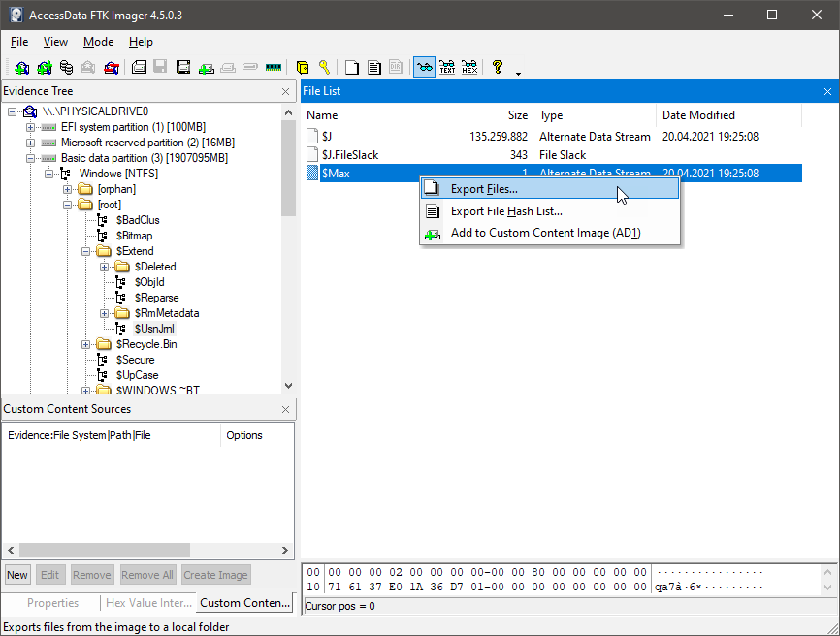Choose Export File Hash List... context entry
Screen dimensions: 840x636
tap(550, 211)
